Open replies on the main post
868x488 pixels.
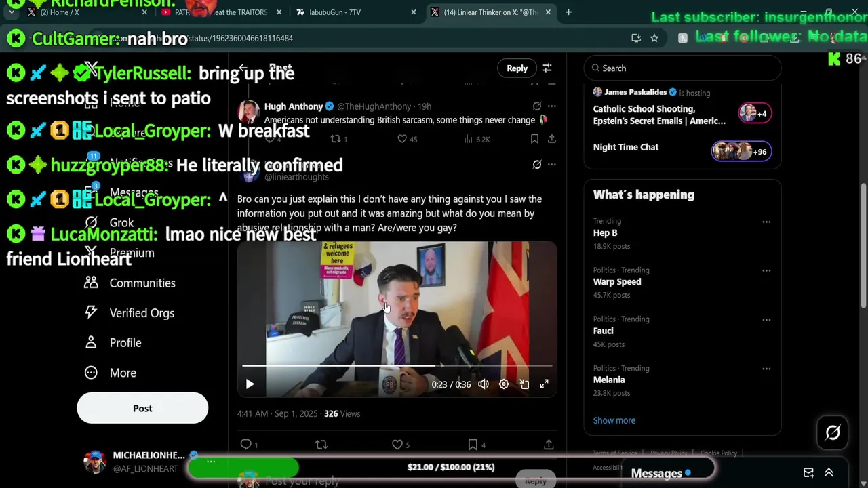[x=245, y=445]
